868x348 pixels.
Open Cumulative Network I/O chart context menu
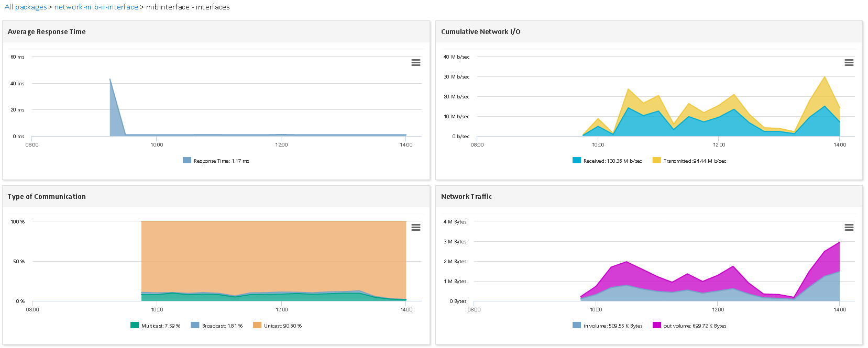click(x=849, y=63)
